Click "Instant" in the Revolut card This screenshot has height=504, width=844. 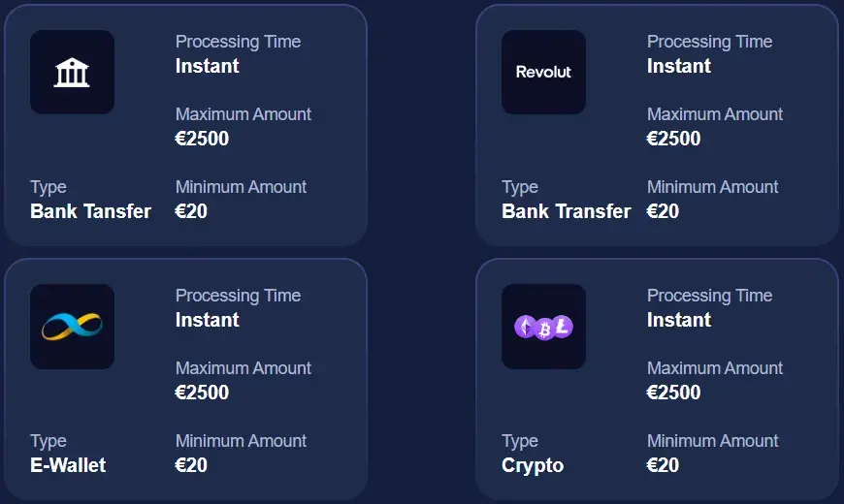click(679, 66)
